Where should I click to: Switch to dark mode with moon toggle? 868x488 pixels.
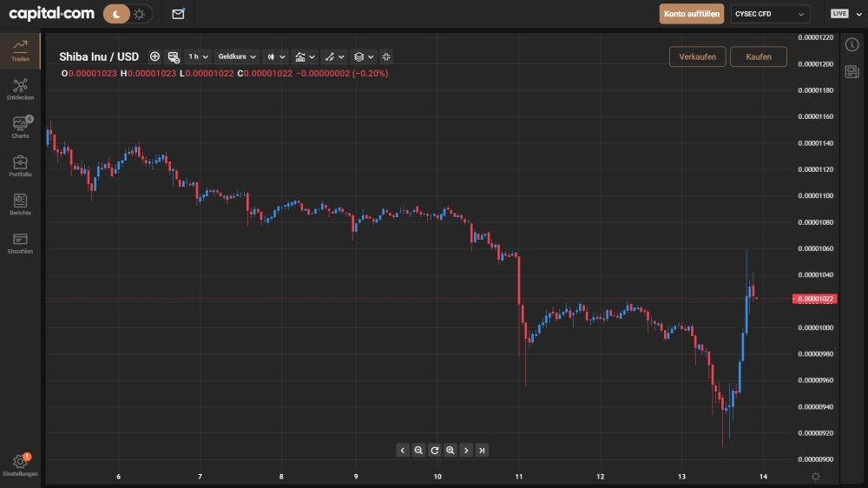pos(116,14)
